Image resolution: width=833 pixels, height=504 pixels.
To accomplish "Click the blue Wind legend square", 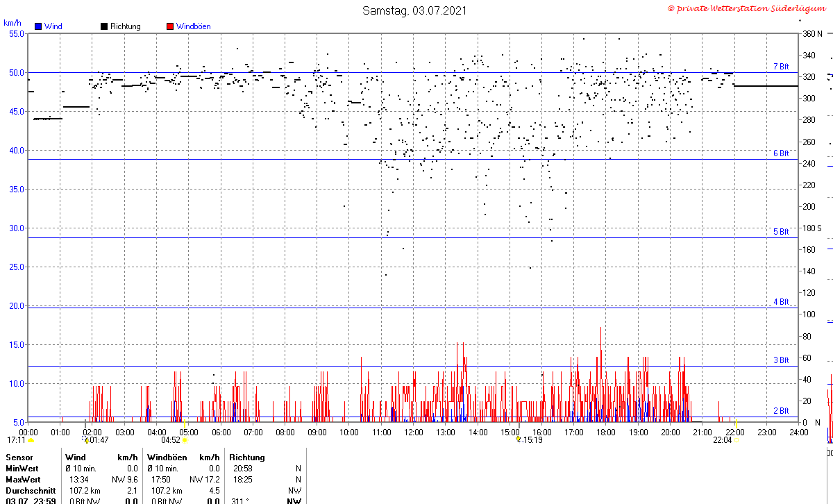I will tap(38, 26).
